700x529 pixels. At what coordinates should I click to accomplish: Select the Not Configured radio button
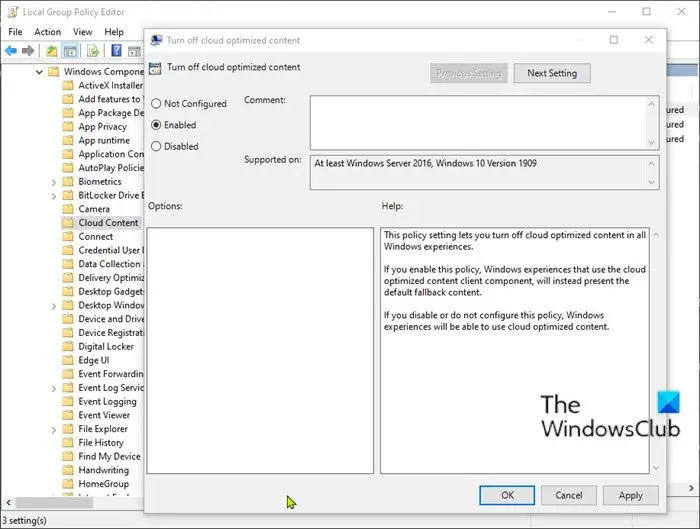(x=156, y=104)
